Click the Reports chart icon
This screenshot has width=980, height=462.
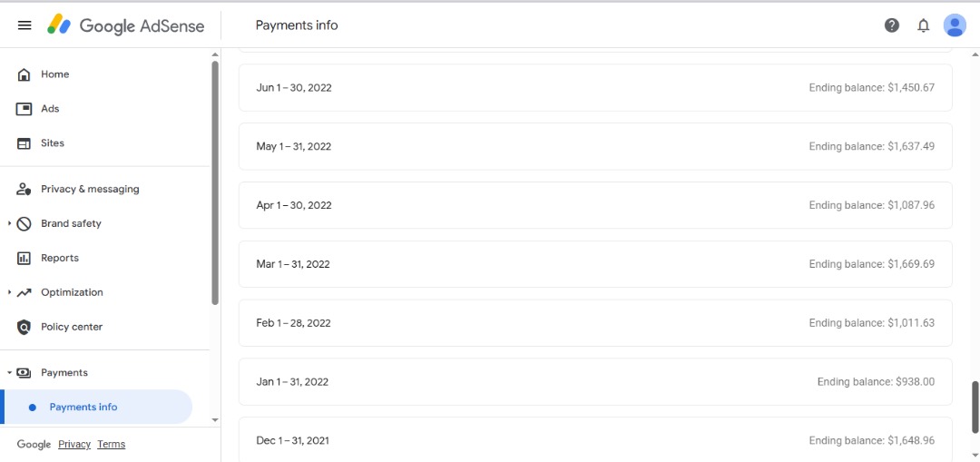[x=24, y=258]
